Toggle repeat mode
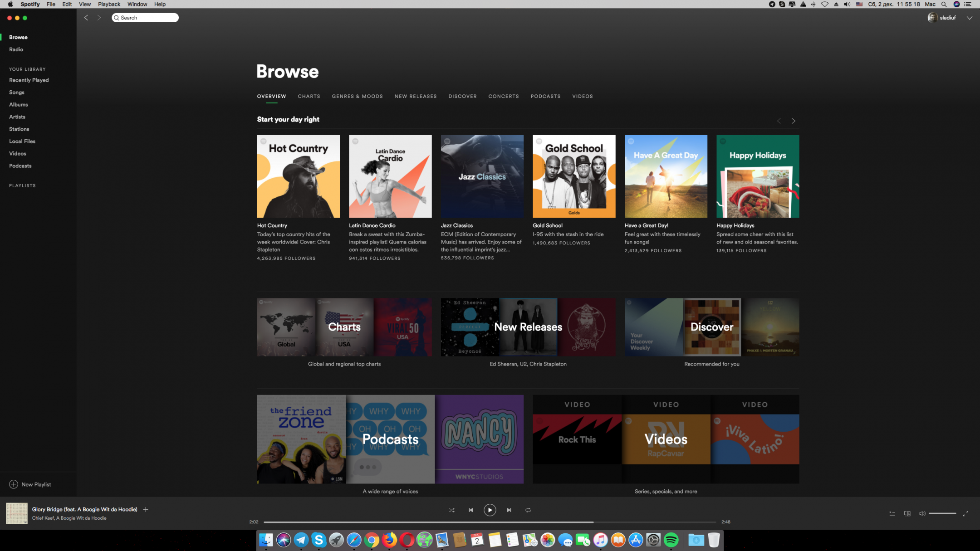The height and width of the screenshot is (551, 980). click(528, 510)
